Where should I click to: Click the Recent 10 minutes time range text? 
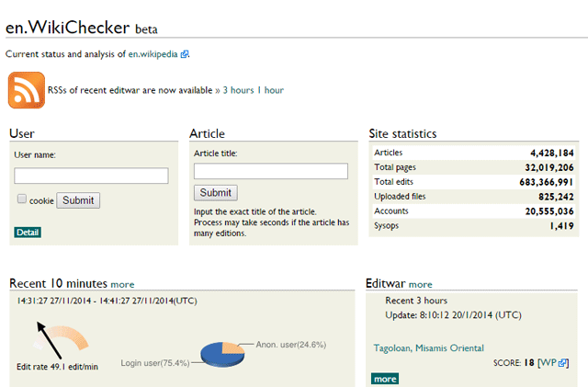pyautogui.click(x=107, y=301)
